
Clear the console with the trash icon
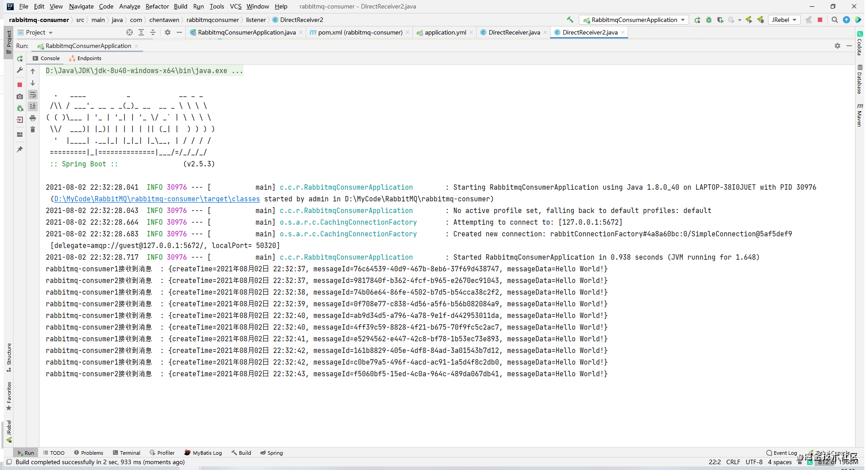coord(33,130)
